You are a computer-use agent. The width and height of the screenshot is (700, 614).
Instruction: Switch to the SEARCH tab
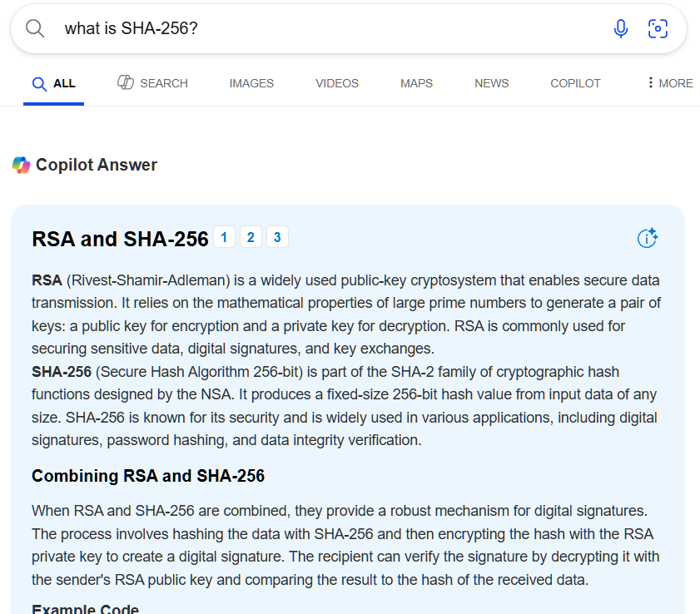pyautogui.click(x=152, y=83)
